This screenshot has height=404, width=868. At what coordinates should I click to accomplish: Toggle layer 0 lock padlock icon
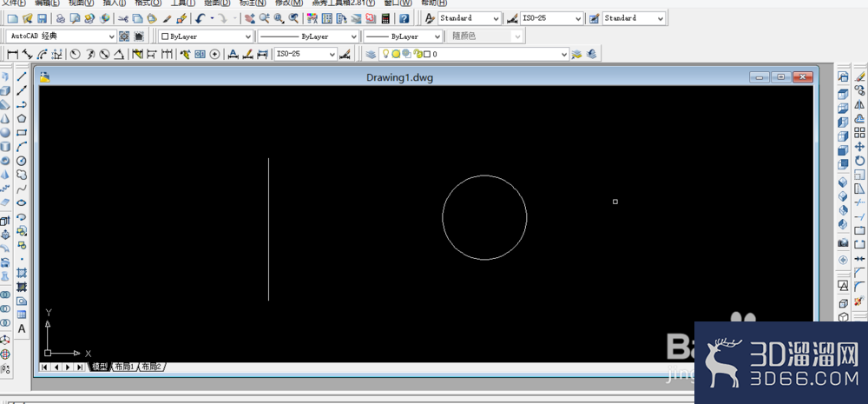click(418, 55)
